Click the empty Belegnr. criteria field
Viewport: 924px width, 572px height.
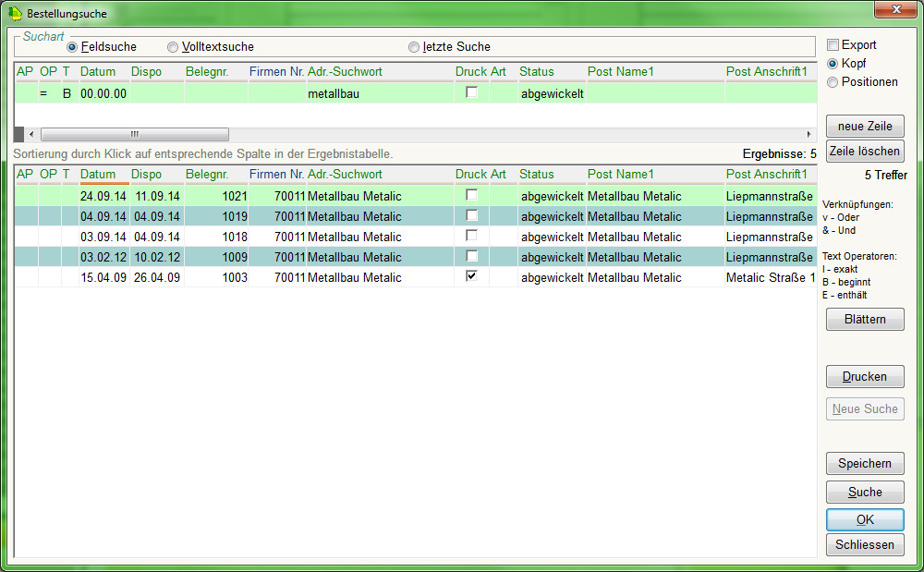coord(215,93)
